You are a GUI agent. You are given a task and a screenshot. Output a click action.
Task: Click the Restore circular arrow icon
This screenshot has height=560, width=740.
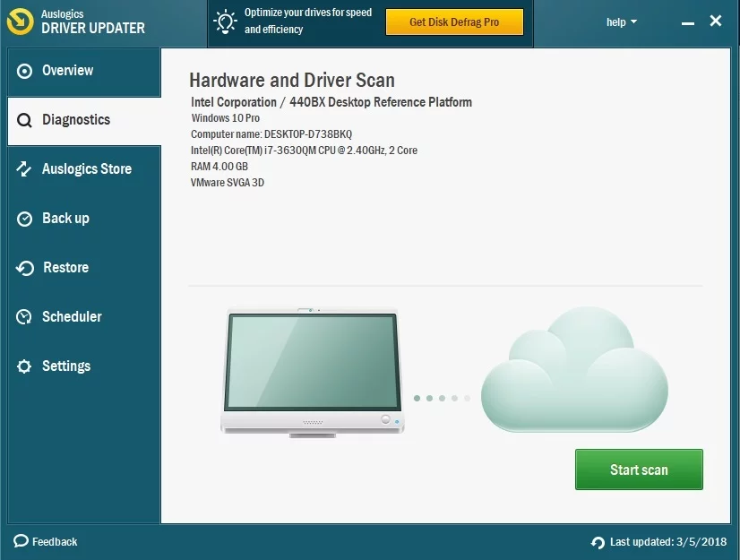[x=25, y=268]
